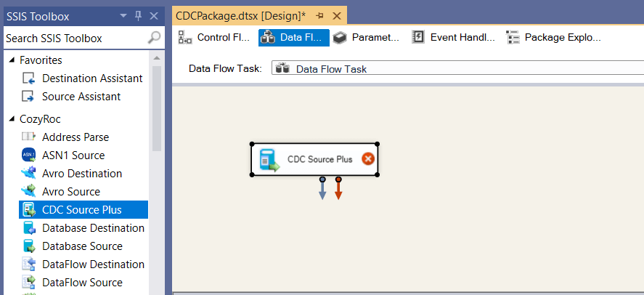Click the Address Parse icon in toolbox
The height and width of the screenshot is (295, 644).
pyautogui.click(x=29, y=137)
